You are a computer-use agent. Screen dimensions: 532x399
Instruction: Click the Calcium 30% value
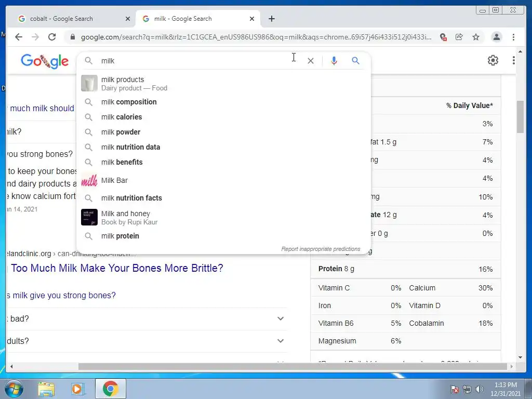(x=485, y=288)
